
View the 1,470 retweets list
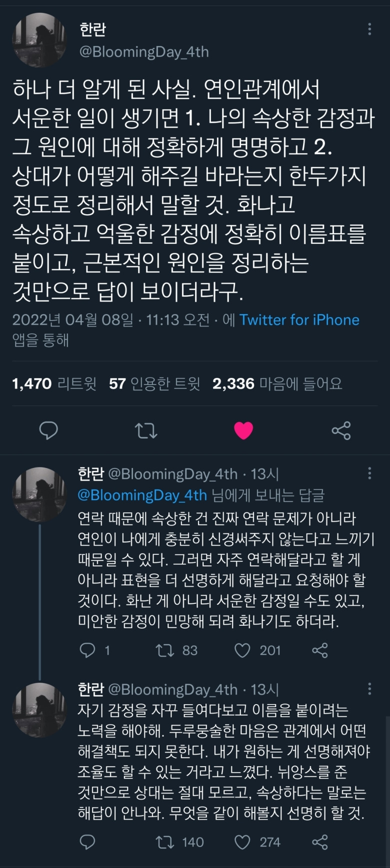pos(54,384)
